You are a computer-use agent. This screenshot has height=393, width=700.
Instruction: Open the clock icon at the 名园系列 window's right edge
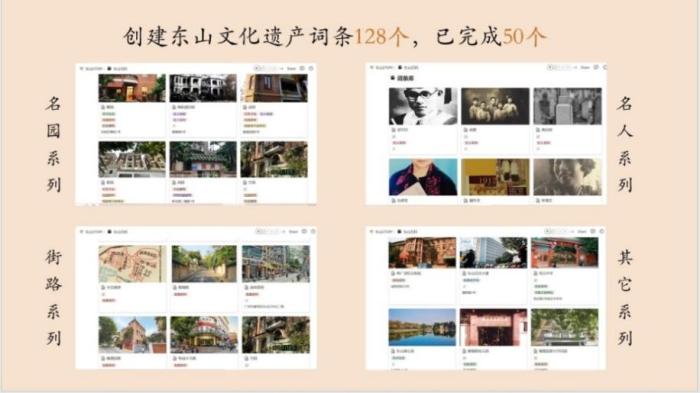tap(311, 68)
